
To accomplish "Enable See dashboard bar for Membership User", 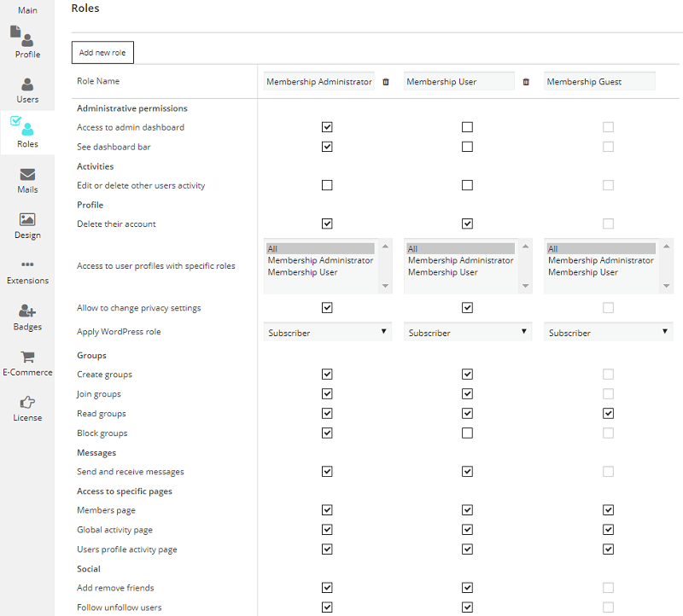I will [x=467, y=147].
